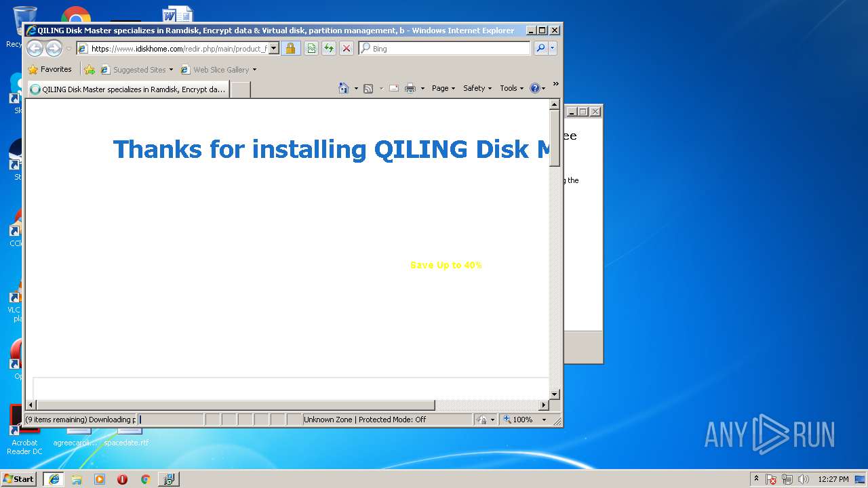Open the Page menu

point(443,88)
